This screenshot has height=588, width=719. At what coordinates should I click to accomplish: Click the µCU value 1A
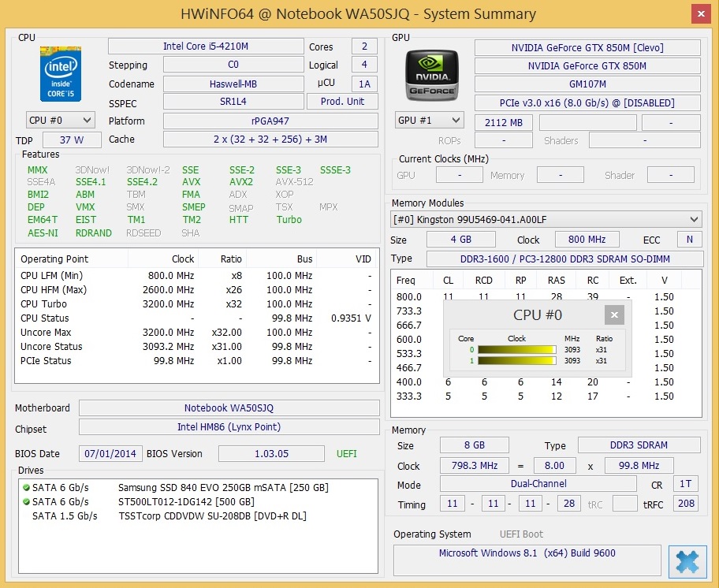364,84
